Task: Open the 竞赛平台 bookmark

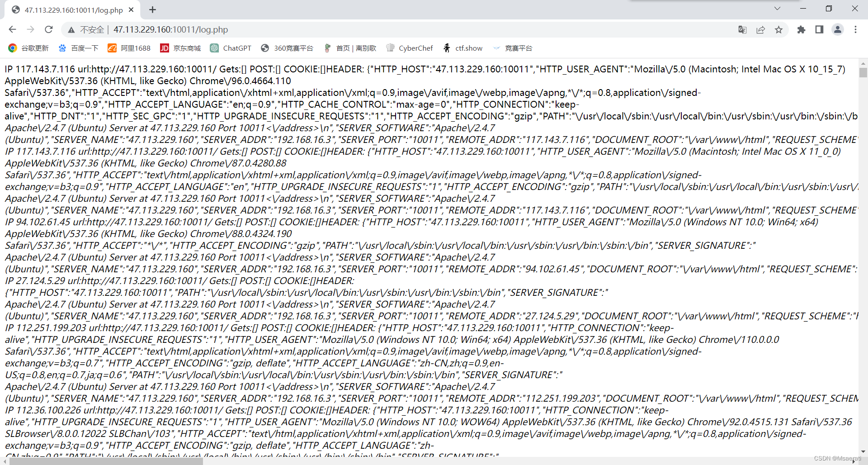Action: pyautogui.click(x=512, y=48)
